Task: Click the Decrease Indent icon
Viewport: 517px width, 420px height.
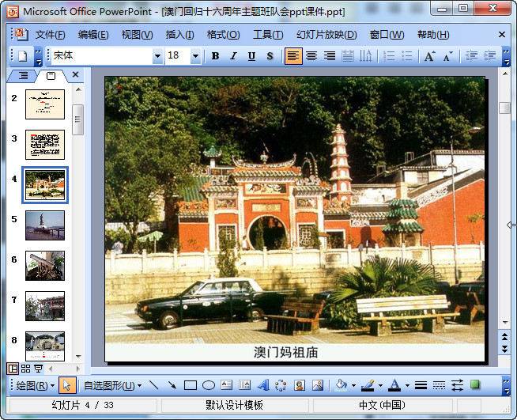Action: click(471, 56)
